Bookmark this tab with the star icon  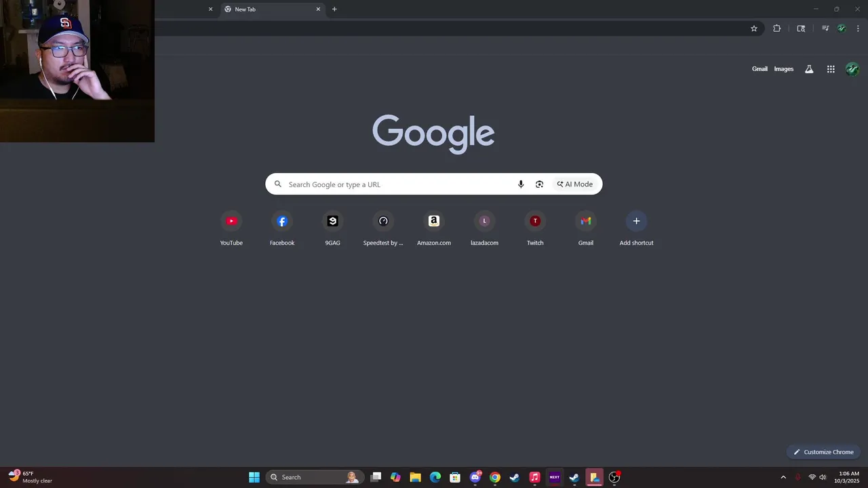point(753,28)
